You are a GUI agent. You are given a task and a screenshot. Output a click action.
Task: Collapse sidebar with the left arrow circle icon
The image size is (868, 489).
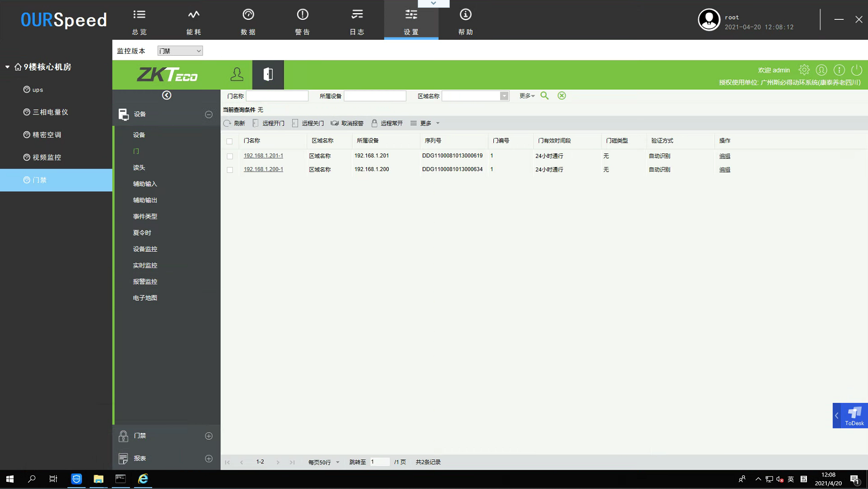(167, 95)
